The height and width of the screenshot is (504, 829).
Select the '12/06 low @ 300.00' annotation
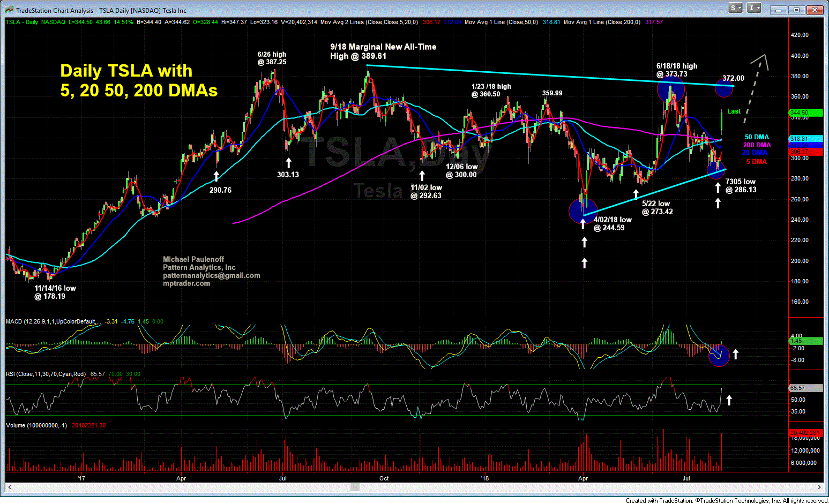pos(461,171)
